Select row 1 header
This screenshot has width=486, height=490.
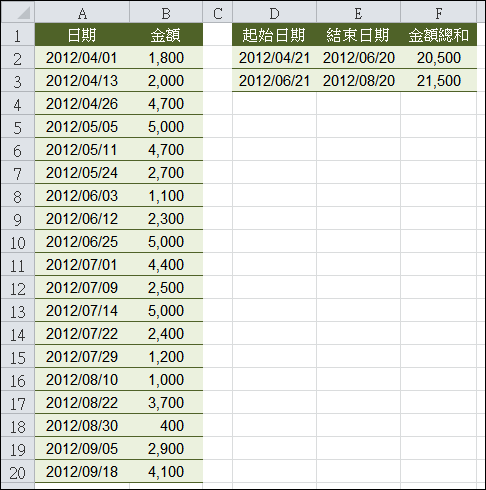pyautogui.click(x=18, y=35)
